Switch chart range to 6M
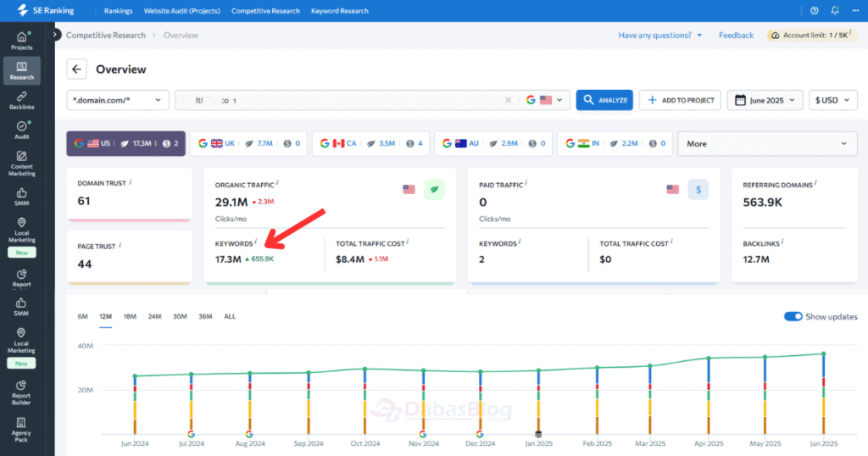 [x=82, y=316]
